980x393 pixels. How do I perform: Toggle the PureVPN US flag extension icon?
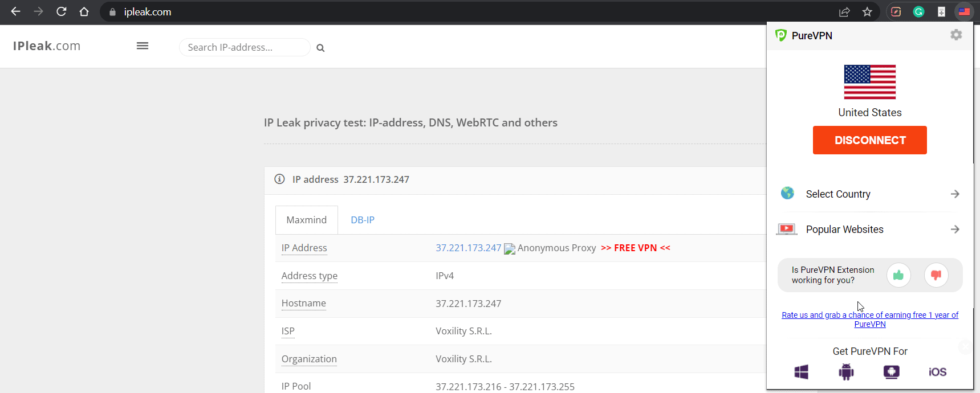(x=964, y=12)
